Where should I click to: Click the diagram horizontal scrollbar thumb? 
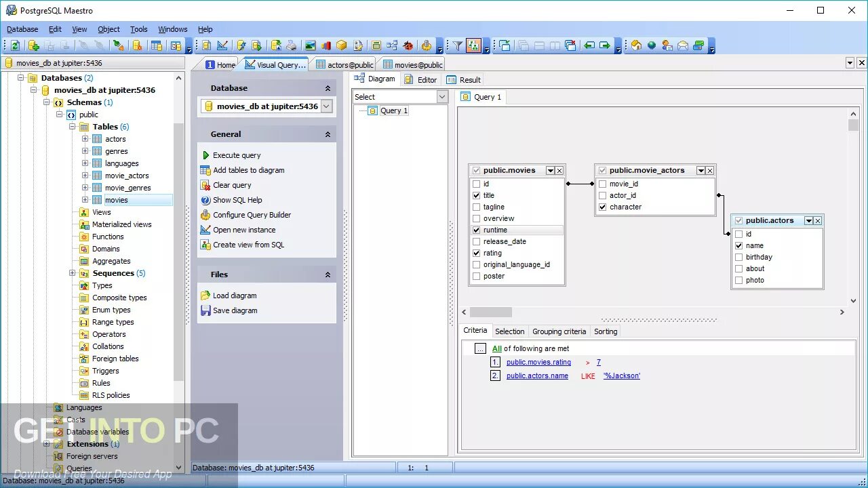[x=491, y=312]
